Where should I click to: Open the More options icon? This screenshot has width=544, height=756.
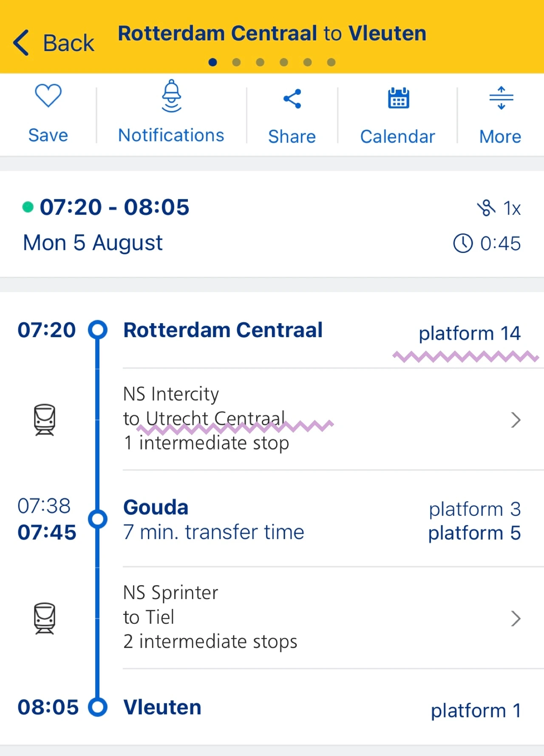[501, 98]
